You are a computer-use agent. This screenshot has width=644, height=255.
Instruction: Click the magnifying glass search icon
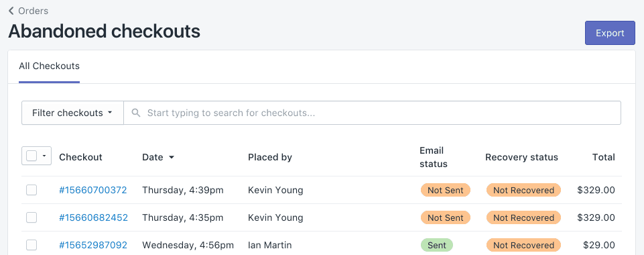(x=136, y=113)
